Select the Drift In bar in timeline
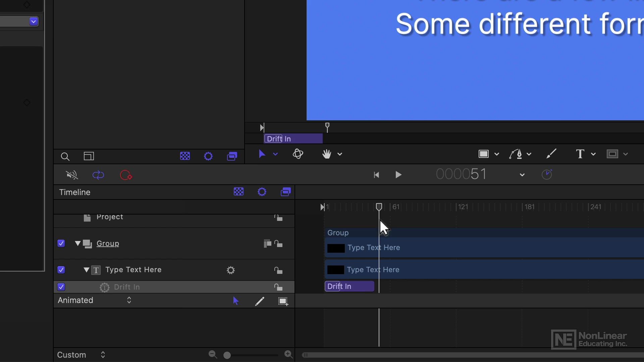644x362 pixels. pyautogui.click(x=349, y=286)
